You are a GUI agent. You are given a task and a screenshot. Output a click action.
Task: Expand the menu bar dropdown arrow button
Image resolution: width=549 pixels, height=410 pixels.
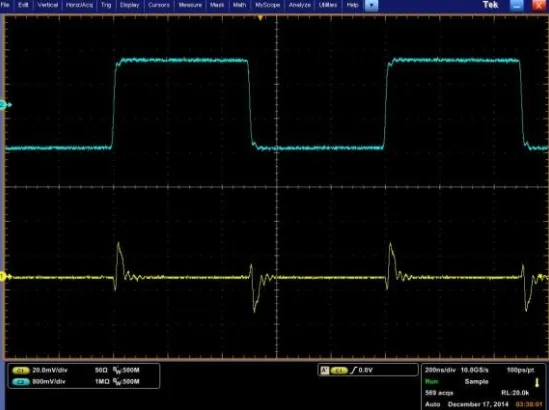(371, 5)
